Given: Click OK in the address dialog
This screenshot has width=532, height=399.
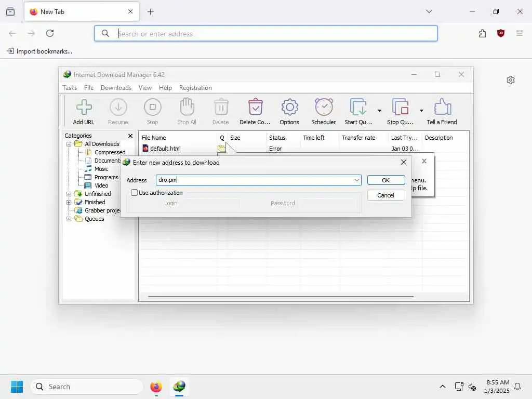Looking at the screenshot, I should coord(386,180).
